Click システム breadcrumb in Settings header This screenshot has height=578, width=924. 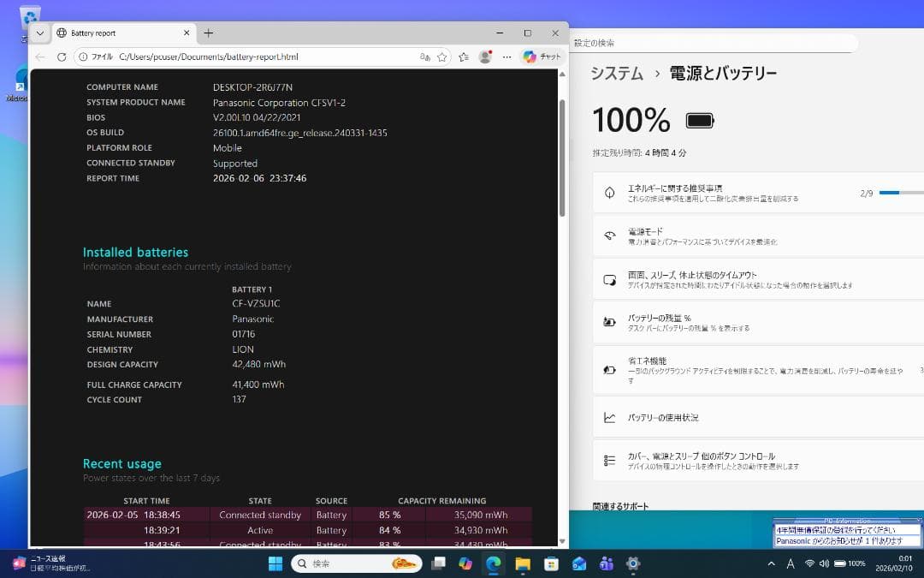point(617,74)
